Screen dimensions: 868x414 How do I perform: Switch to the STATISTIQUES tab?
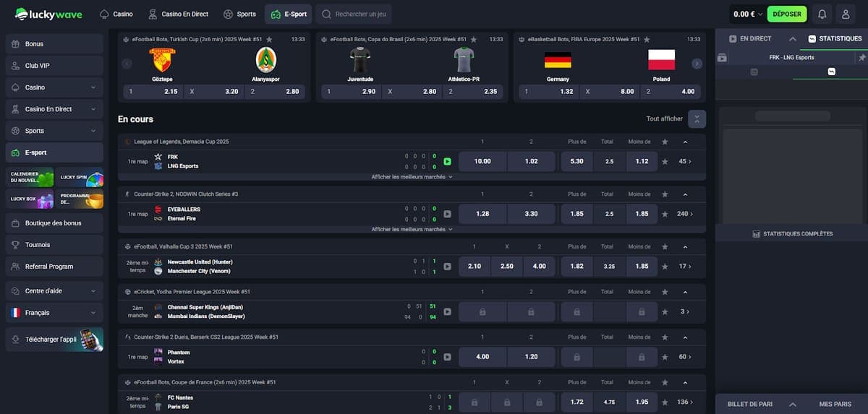coord(834,38)
